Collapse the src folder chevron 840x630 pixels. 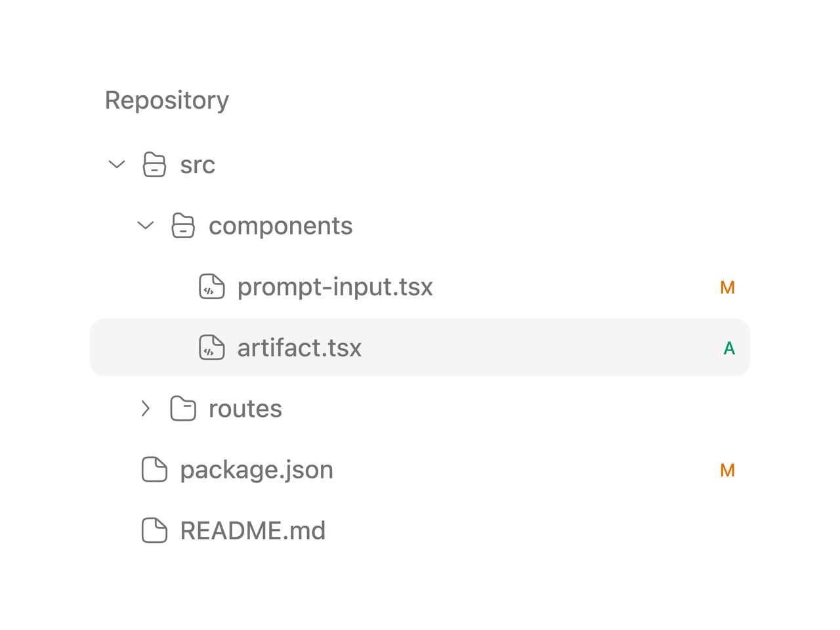pos(117,164)
